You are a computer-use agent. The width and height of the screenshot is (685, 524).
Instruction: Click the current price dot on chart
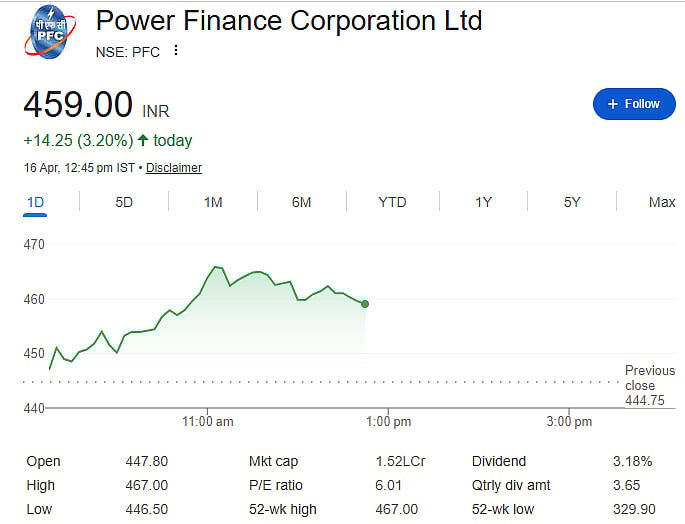tap(365, 304)
